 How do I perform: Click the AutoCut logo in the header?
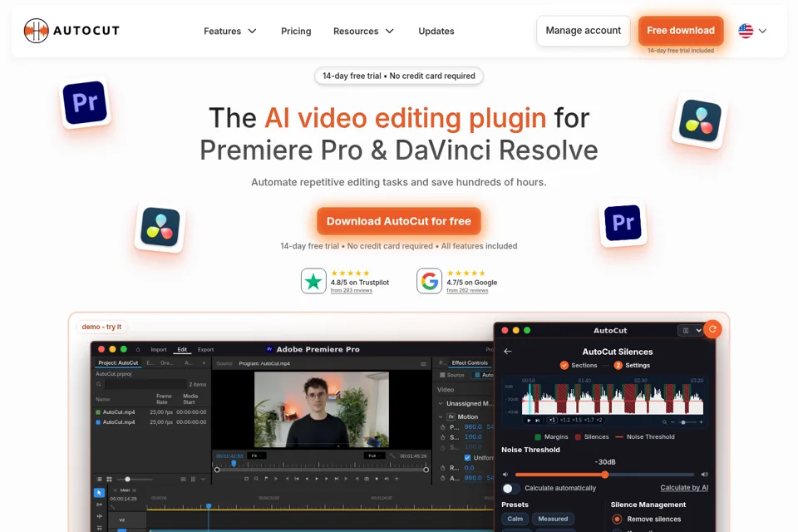pyautogui.click(x=71, y=31)
